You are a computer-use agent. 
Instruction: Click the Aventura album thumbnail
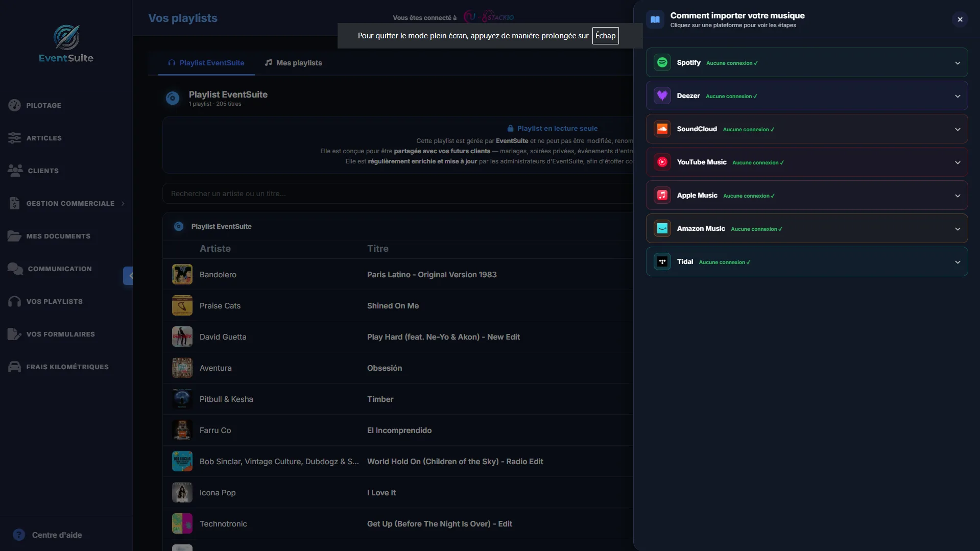click(182, 368)
